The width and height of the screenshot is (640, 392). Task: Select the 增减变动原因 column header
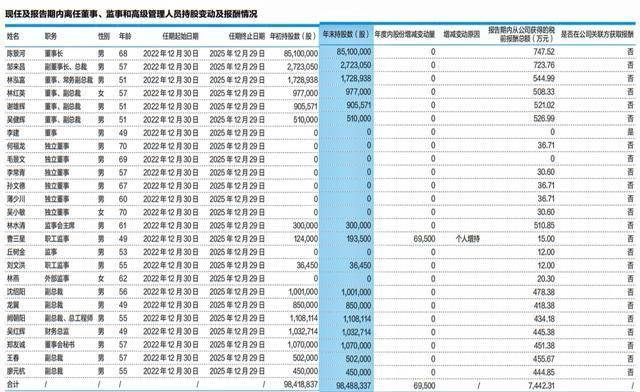462,35
